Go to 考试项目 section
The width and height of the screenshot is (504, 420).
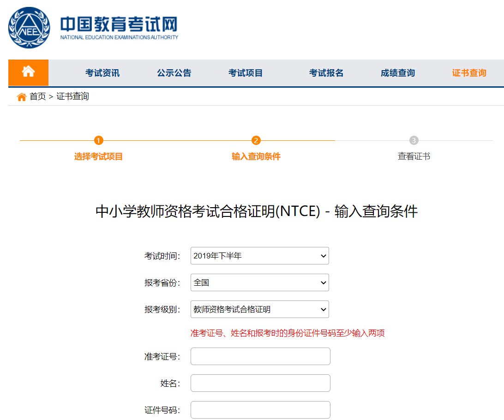pyautogui.click(x=245, y=73)
